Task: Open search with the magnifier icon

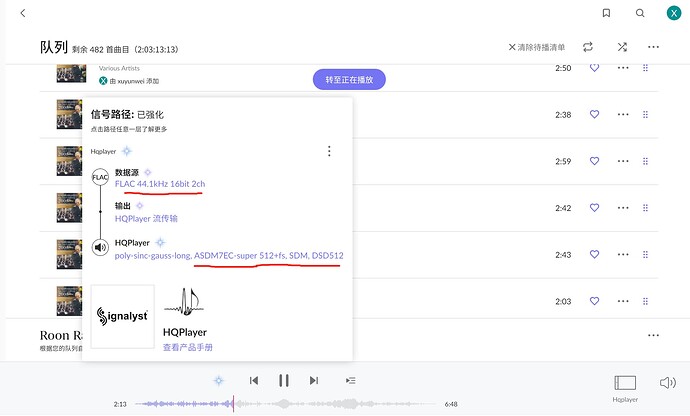Action: [640, 13]
